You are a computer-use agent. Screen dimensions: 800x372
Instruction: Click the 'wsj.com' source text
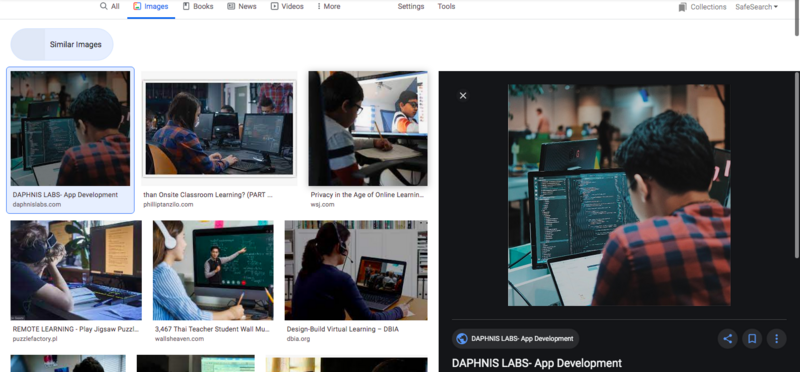(322, 204)
